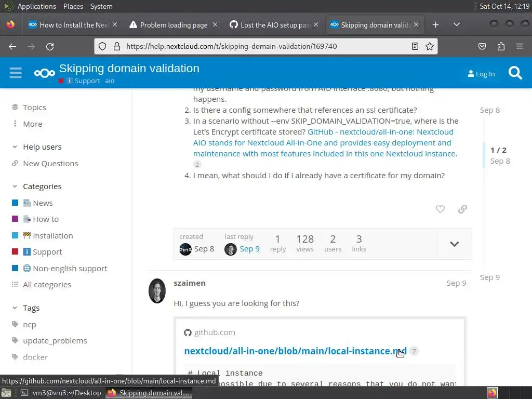The image size is (532, 399).
Task: Copy post link with chain icon
Action: point(462,209)
